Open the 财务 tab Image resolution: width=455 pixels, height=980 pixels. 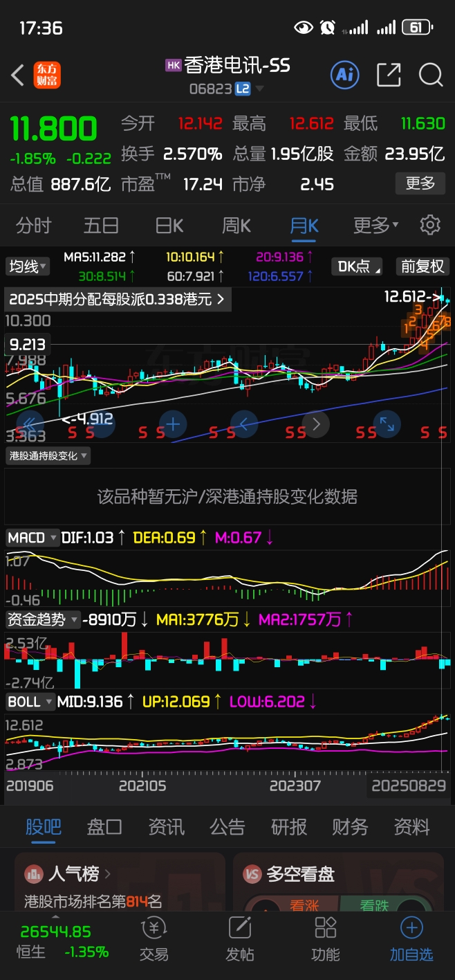[350, 826]
